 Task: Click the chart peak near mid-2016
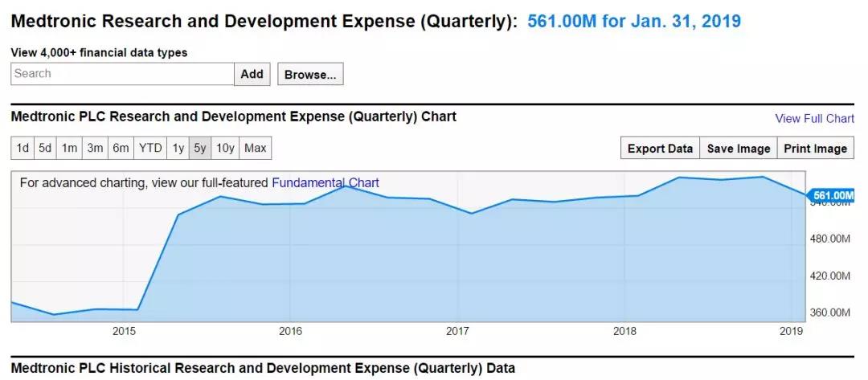[x=345, y=186]
